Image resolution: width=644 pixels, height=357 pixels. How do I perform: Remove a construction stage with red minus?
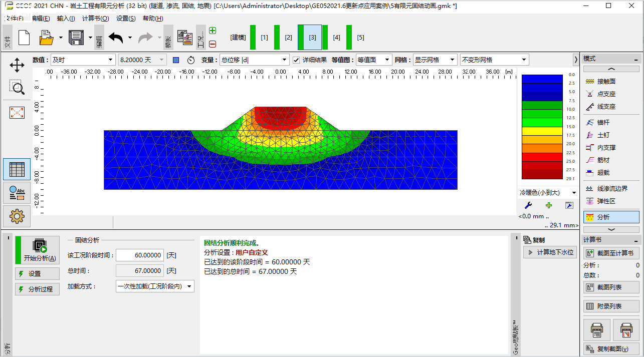212,44
